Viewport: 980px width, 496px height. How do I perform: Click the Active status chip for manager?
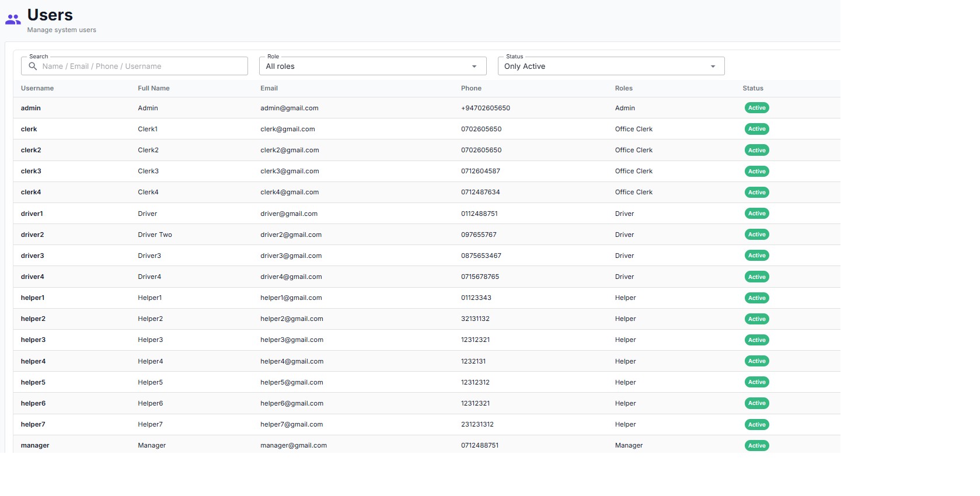(756, 446)
